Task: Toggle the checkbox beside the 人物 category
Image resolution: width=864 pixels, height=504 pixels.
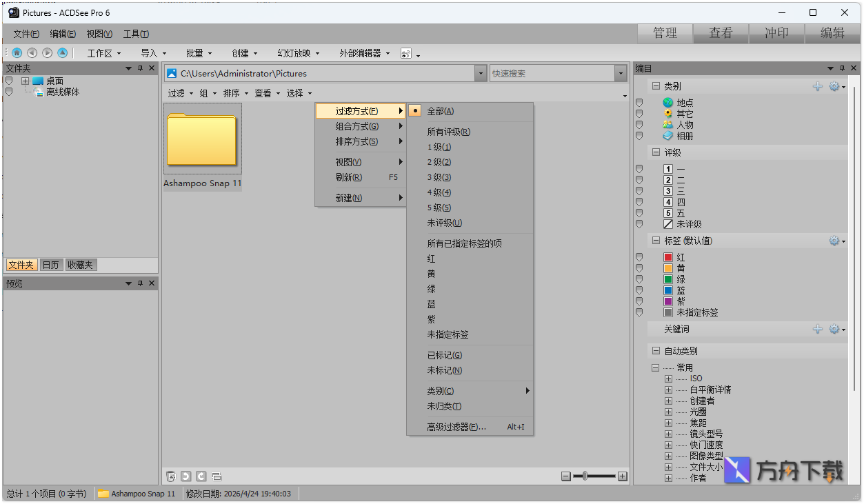Action: (639, 125)
